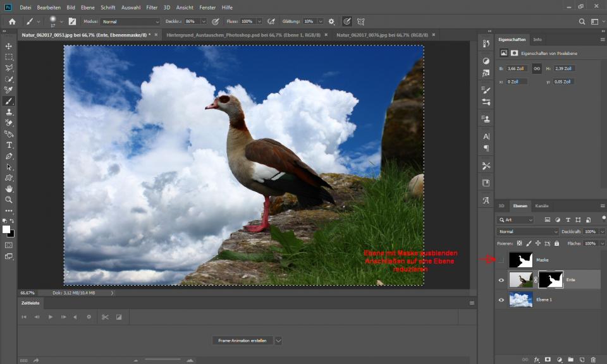This screenshot has width=607, height=364.
Task: Open the Filter menu
Action: pyautogui.click(x=152, y=8)
